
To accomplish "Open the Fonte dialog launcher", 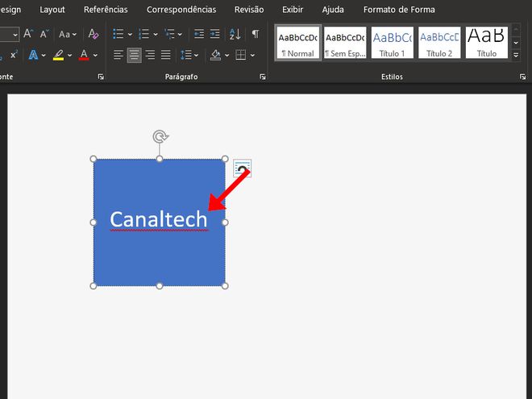I will [x=101, y=77].
